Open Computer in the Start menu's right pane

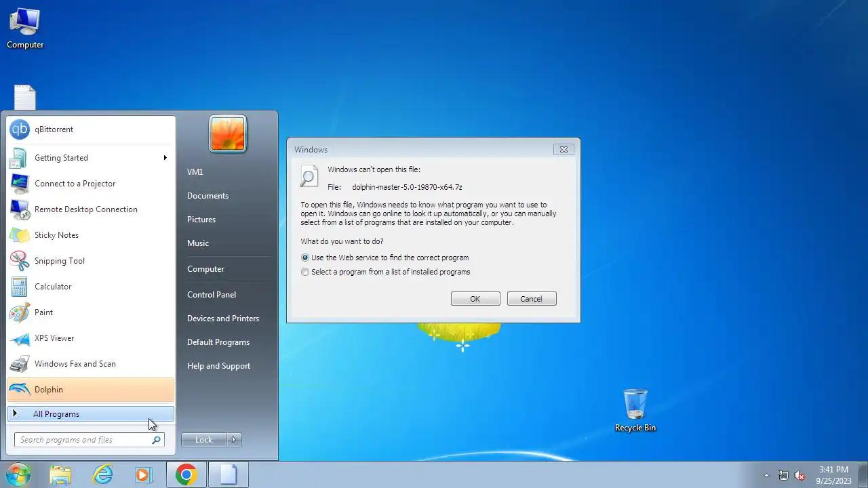point(205,269)
